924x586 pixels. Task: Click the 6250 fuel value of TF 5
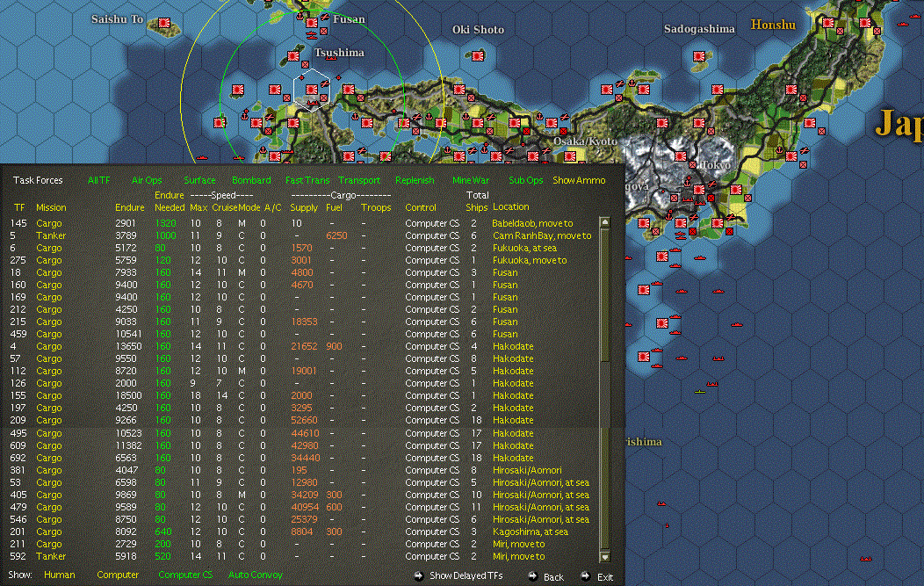336,235
